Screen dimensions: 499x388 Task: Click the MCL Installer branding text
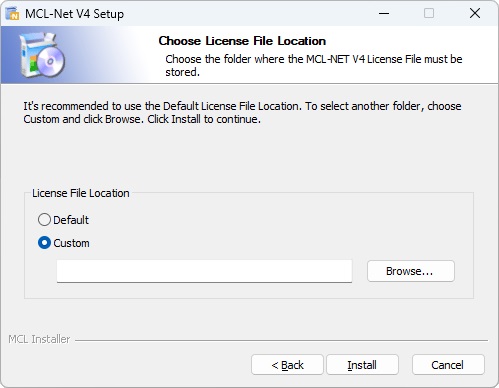(39, 339)
